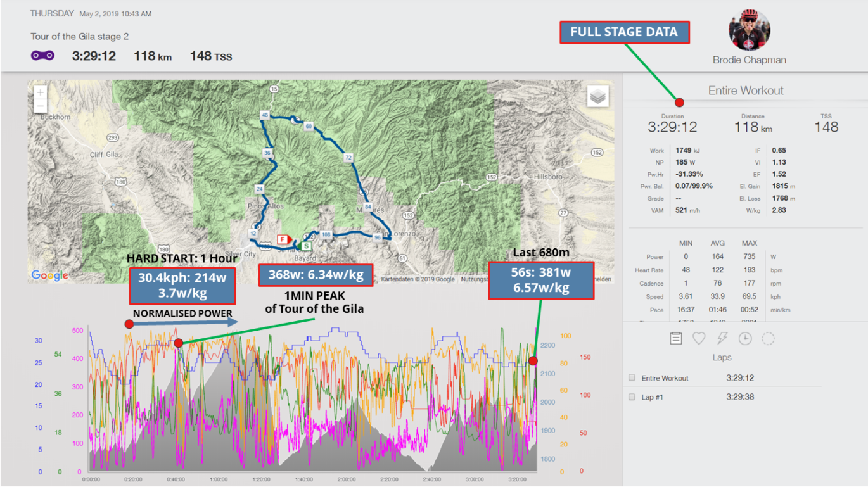Click the red Last 680m dot on the graph

[x=533, y=362]
